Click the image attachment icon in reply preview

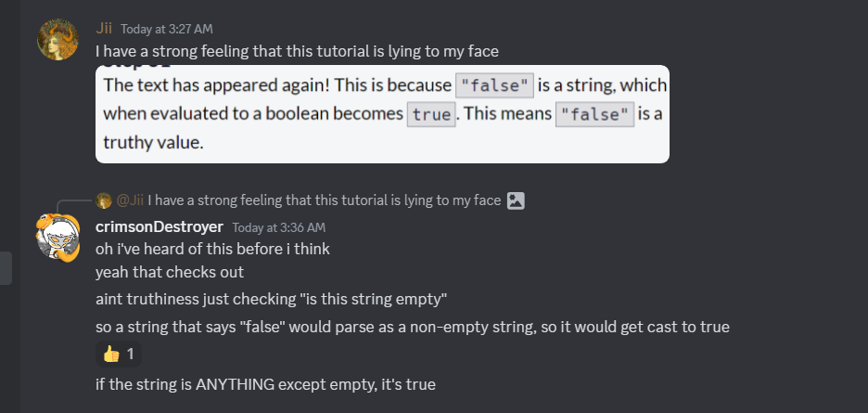[517, 200]
